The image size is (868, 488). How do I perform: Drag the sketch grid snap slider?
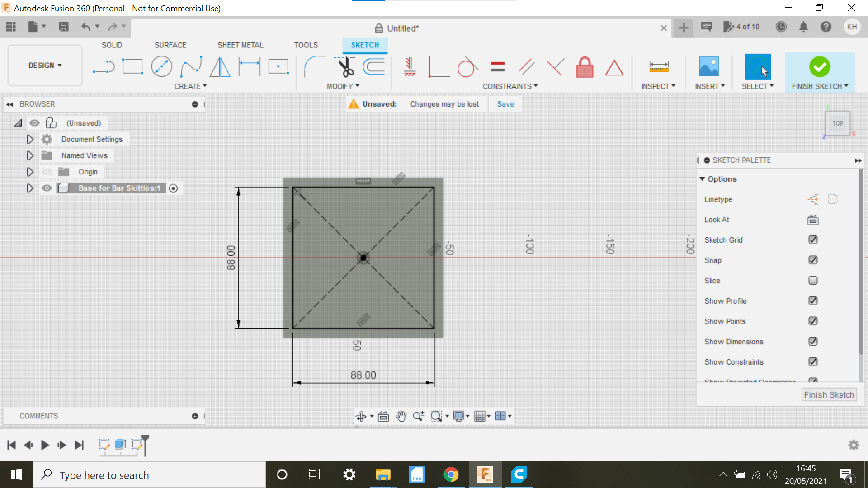click(x=812, y=260)
